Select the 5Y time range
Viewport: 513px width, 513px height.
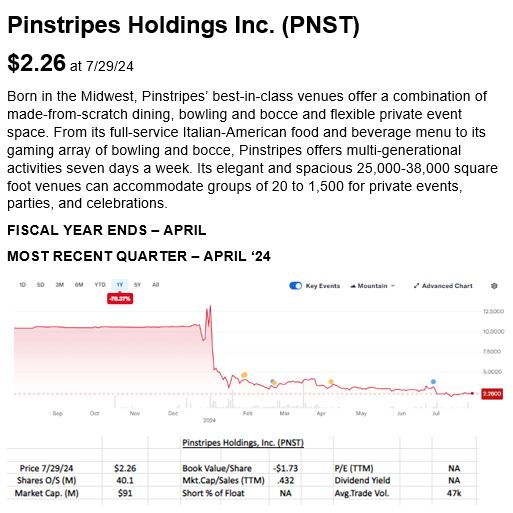tap(137, 285)
